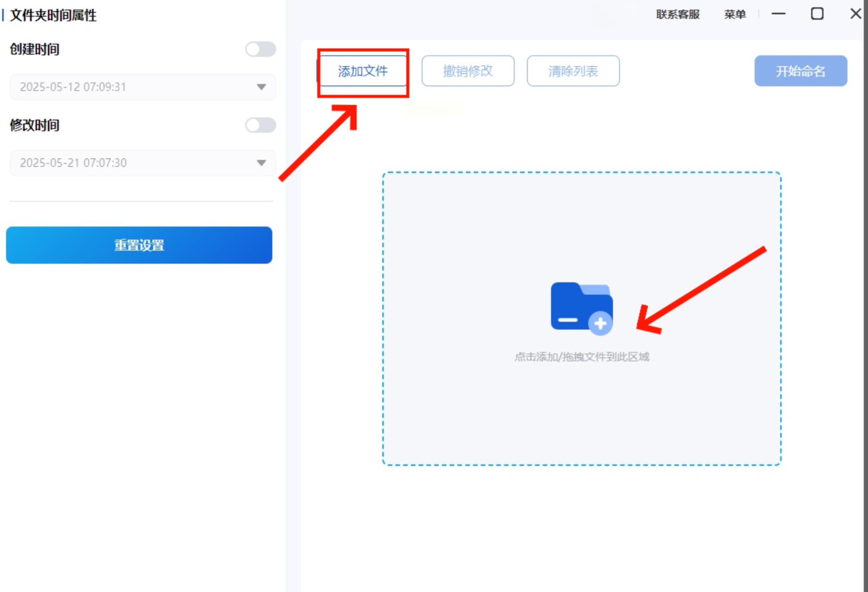This screenshot has width=868, height=592.
Task: Click the 撤销修改 button
Action: tap(468, 71)
